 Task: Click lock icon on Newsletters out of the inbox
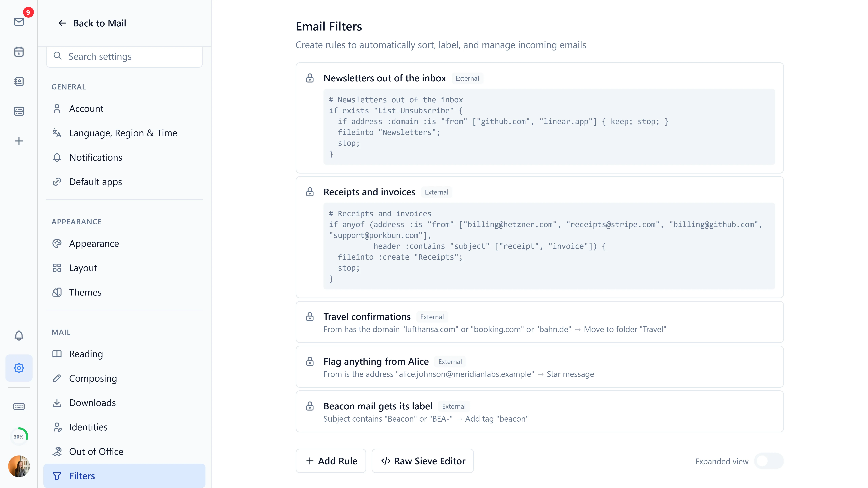coord(310,78)
